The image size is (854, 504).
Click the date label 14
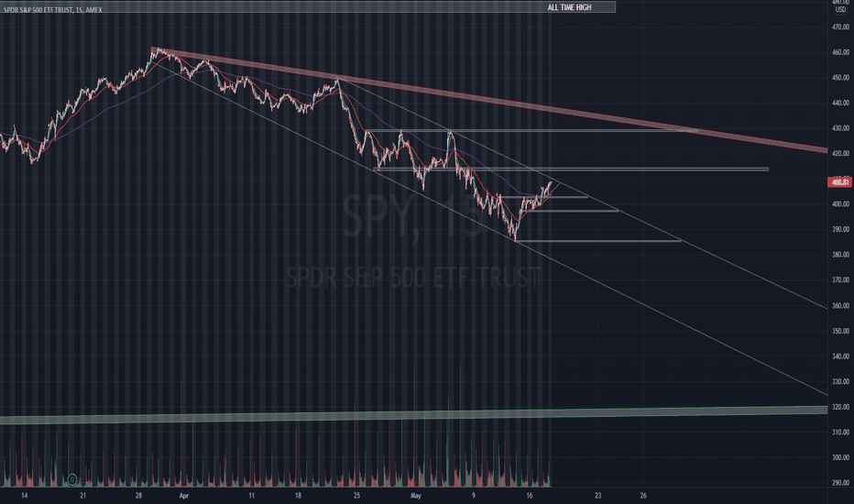[24, 496]
